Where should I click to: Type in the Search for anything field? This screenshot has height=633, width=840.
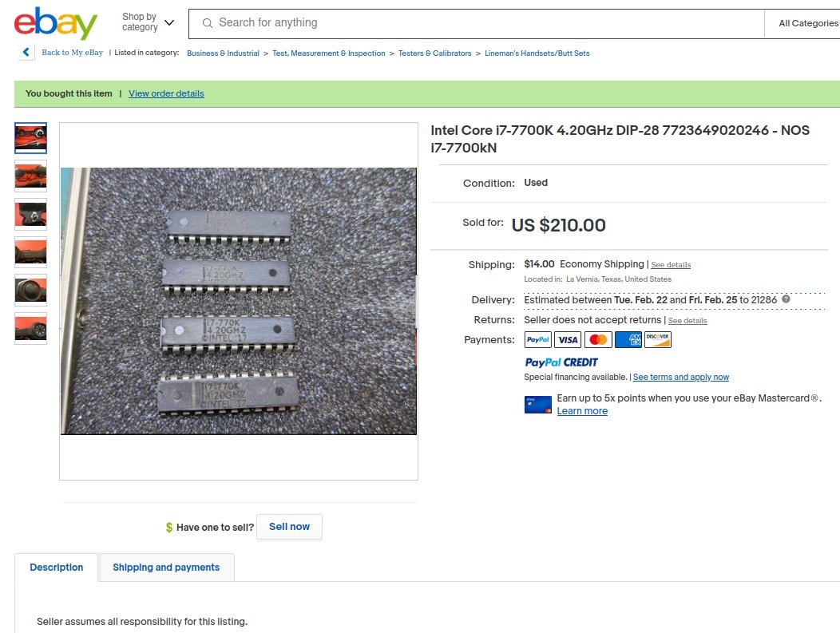coord(479,23)
